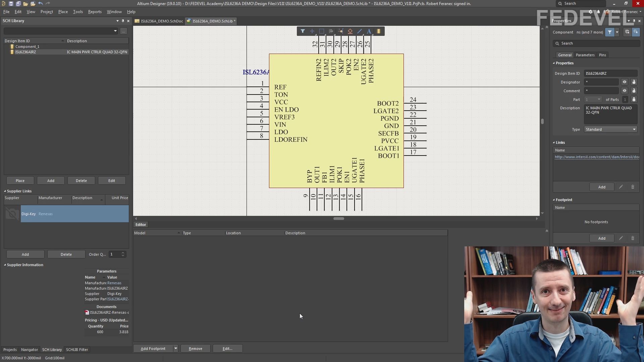Select the Place Text String tool
644x362 pixels.
pos(369,31)
